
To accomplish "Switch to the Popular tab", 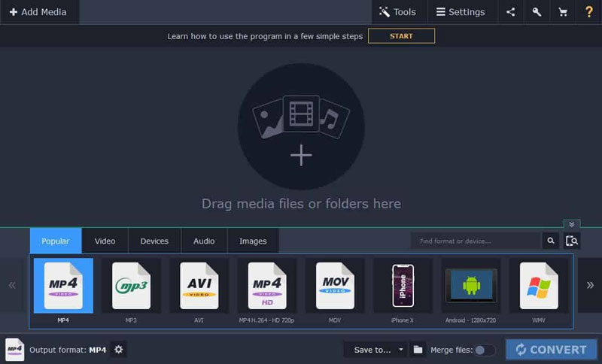I will (x=56, y=241).
